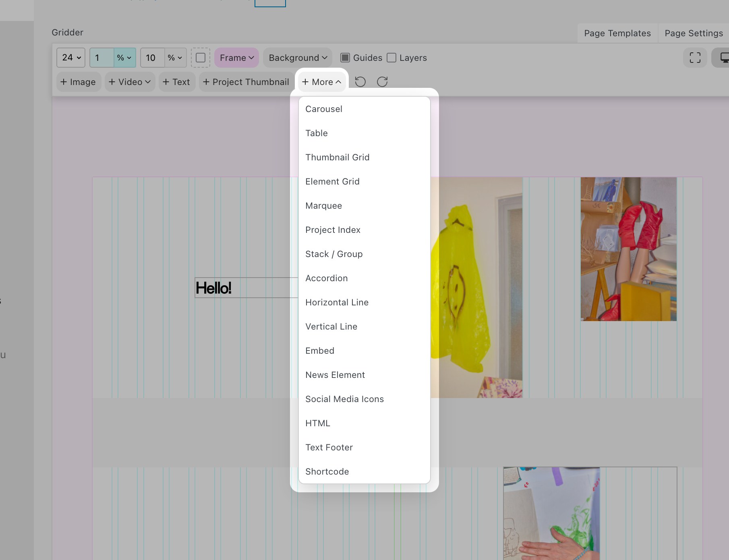729x560 pixels.
Task: Add a Marquee element
Action: [364, 205]
